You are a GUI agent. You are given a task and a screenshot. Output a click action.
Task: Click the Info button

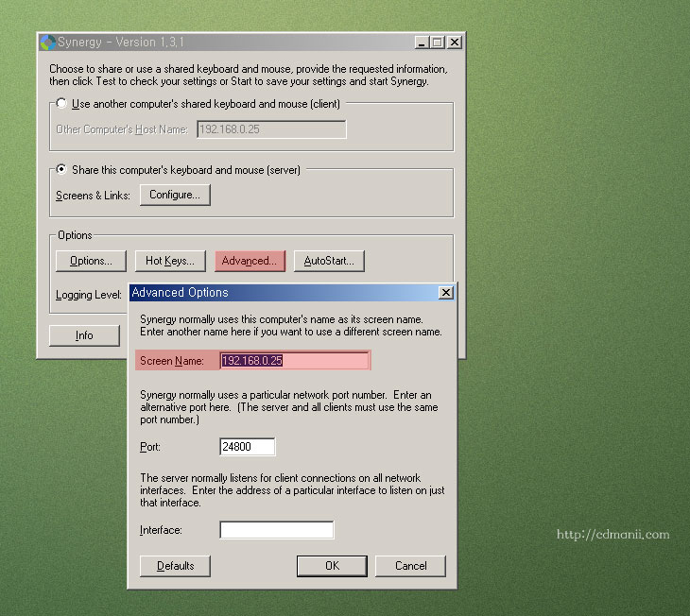click(x=84, y=335)
